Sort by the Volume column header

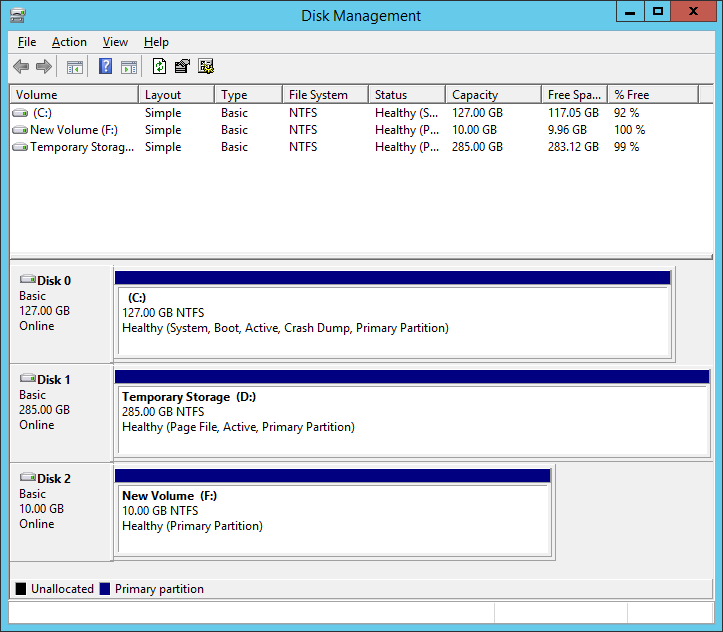click(74, 95)
